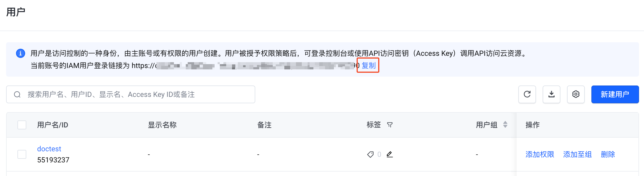644x176 pixels.
Task: Click 添加权限 for doctest
Action: pyautogui.click(x=540, y=154)
